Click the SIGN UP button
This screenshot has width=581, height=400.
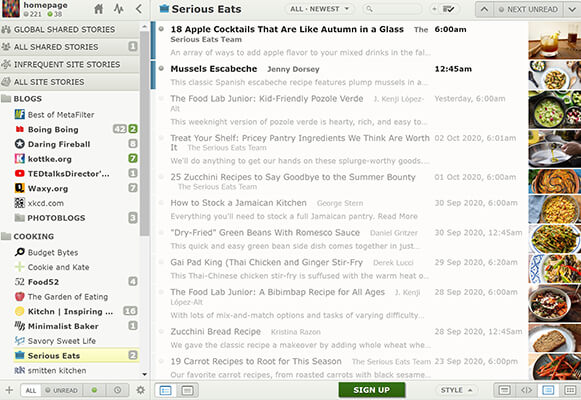pos(372,390)
